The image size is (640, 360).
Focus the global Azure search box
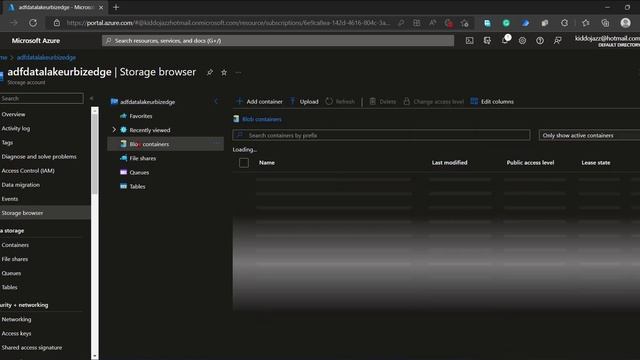[278, 40]
